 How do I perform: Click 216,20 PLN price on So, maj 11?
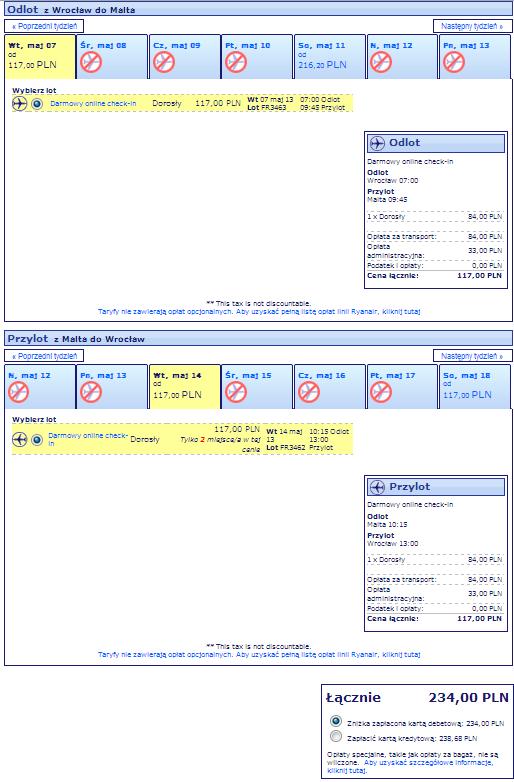pyautogui.click(x=322, y=65)
